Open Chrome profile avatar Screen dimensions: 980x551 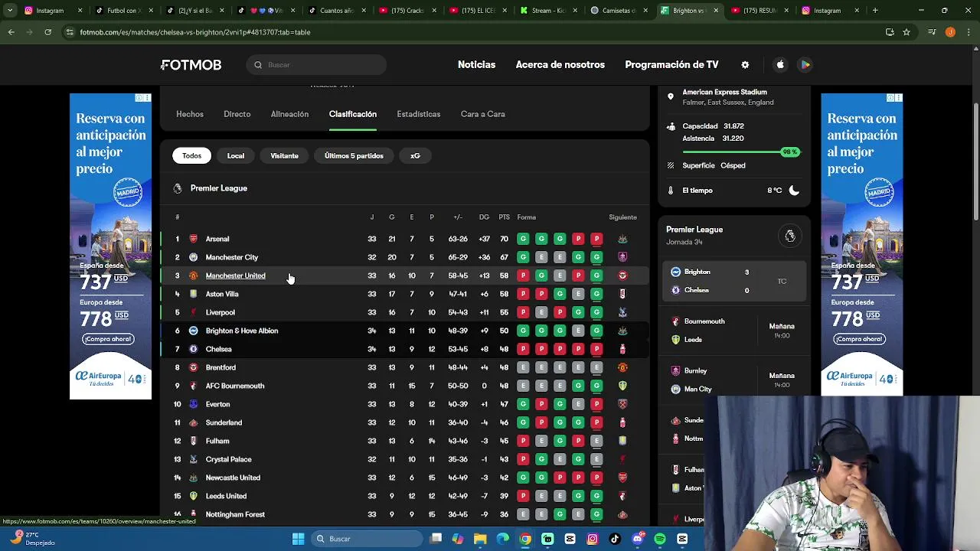tap(950, 32)
